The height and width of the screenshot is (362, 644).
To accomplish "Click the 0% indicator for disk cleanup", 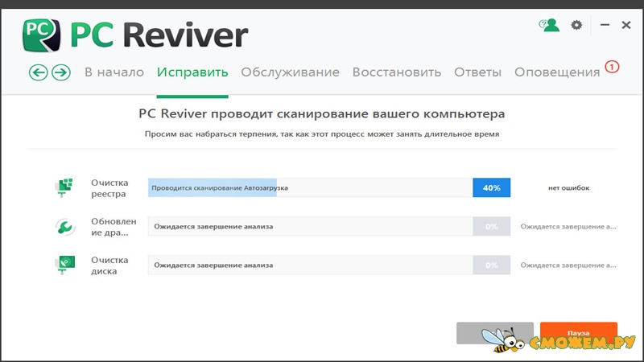I will [492, 265].
